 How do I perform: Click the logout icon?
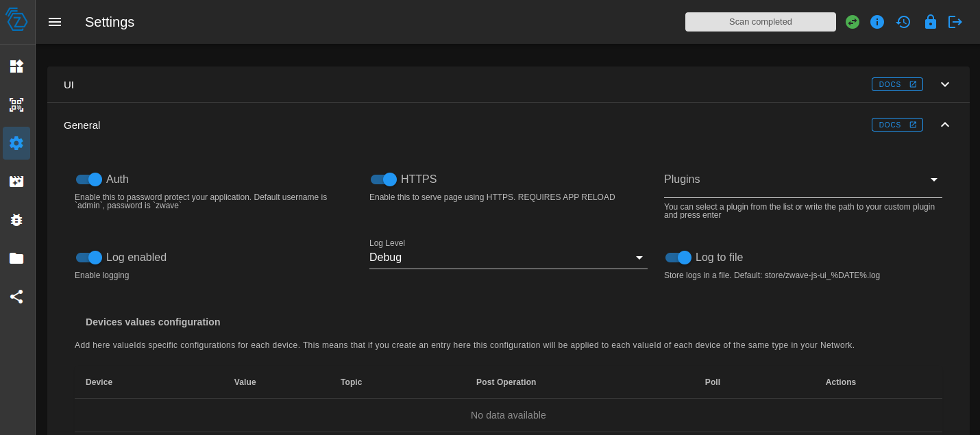[x=955, y=22]
